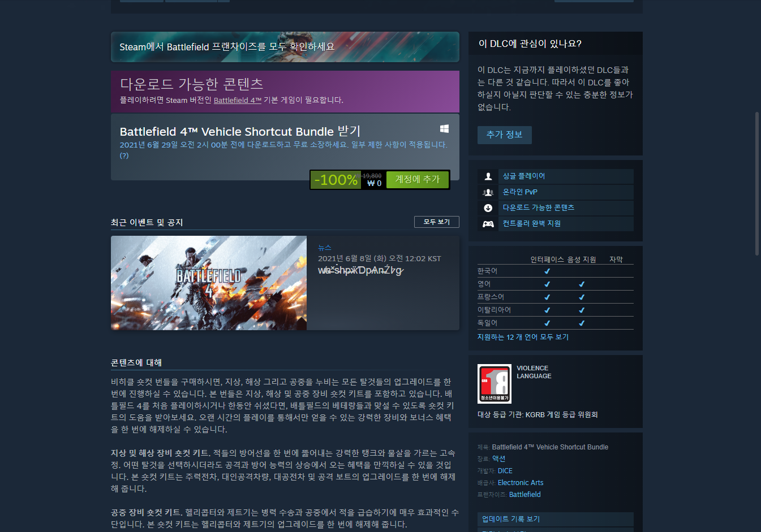The image size is (761, 532).
Task: Click the VIOLENCE LANGUAGE rating descriptors
Action: [x=534, y=372]
